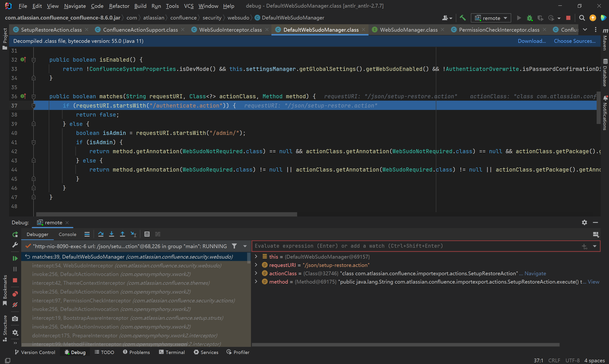Open editor tabs options three-dot menu
Viewport: 609px width, 364px height.
tap(595, 30)
